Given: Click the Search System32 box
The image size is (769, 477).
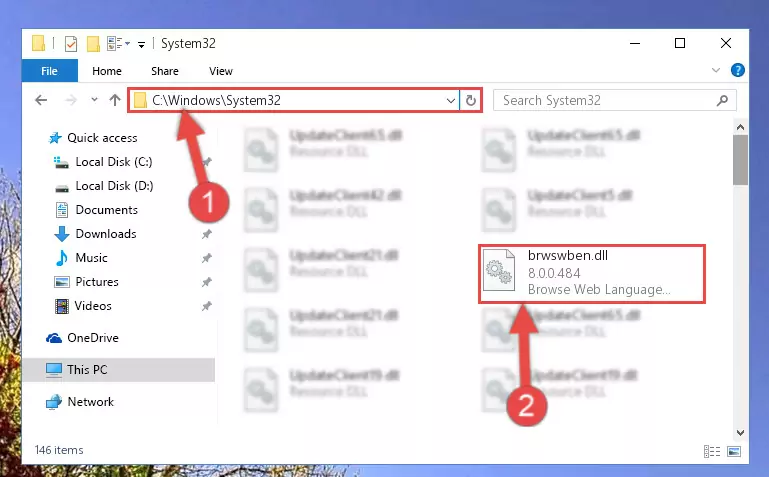Looking at the screenshot, I should pos(615,100).
